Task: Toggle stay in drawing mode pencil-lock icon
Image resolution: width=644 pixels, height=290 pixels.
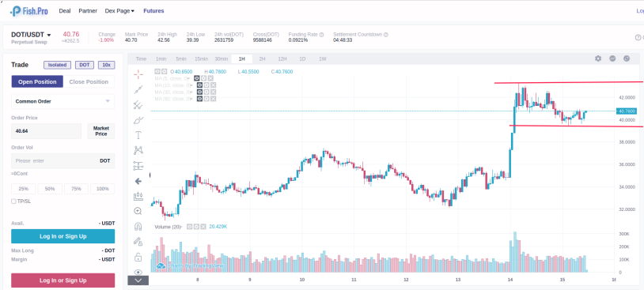Action: click(138, 242)
